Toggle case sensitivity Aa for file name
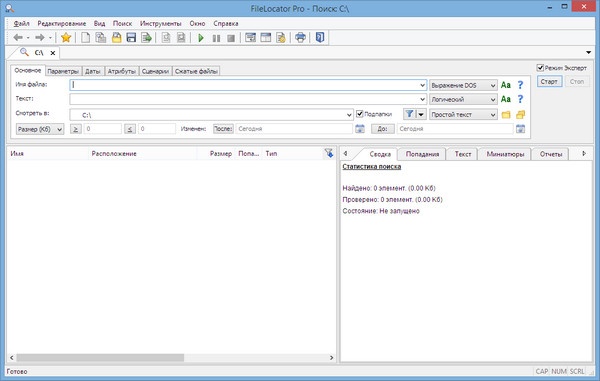Image resolution: width=600 pixels, height=381 pixels. click(x=506, y=85)
